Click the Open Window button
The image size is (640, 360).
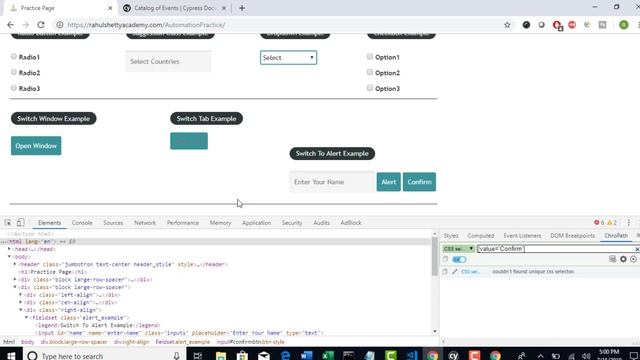point(36,146)
